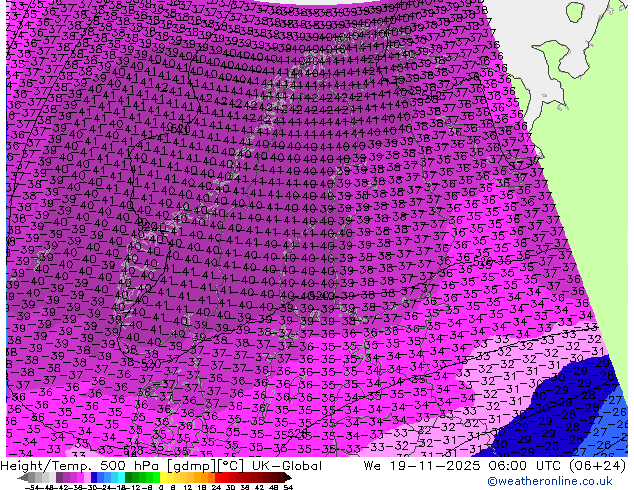The width and height of the screenshot is (634, 490).
Task: Select the dark blue legend swatch near -30
Action: tap(94, 477)
